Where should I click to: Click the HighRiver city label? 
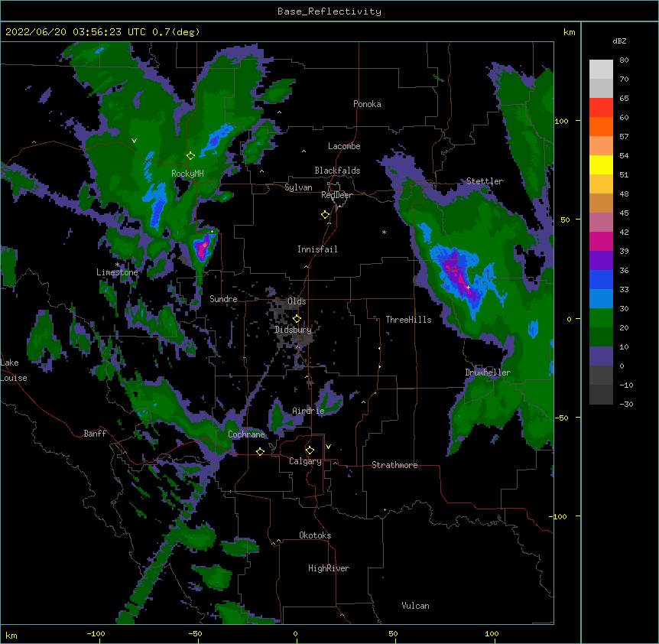click(329, 568)
